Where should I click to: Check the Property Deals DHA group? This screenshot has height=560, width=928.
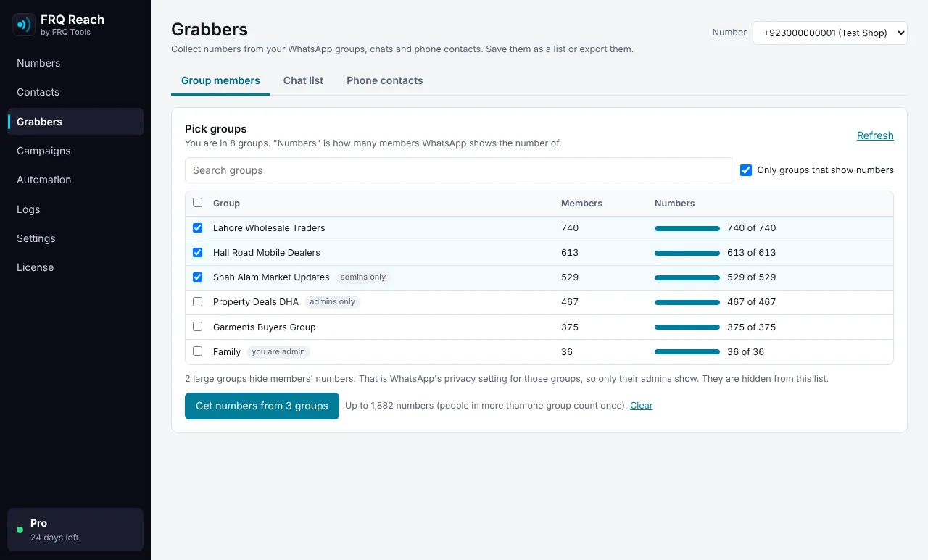tap(197, 301)
